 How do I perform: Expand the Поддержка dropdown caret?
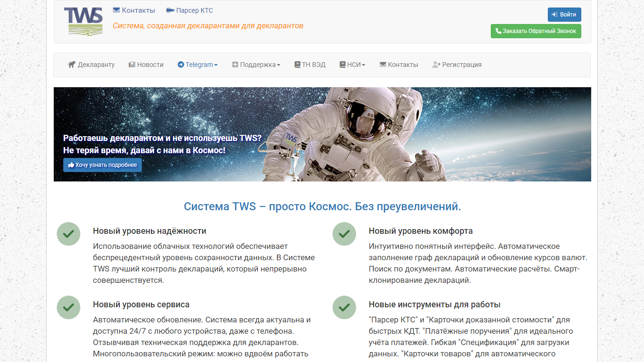click(279, 65)
